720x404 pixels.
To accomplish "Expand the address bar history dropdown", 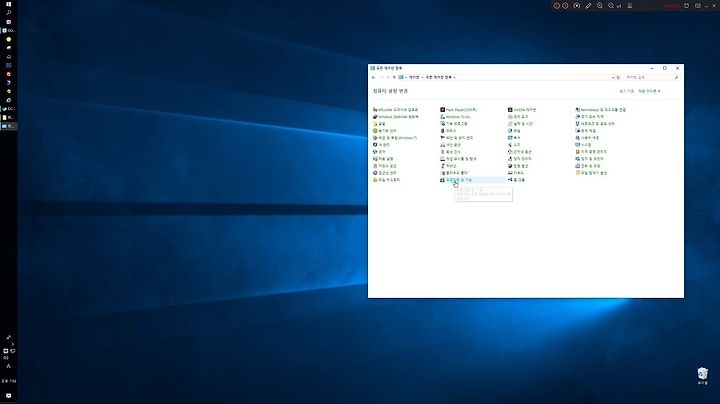I will (613, 77).
